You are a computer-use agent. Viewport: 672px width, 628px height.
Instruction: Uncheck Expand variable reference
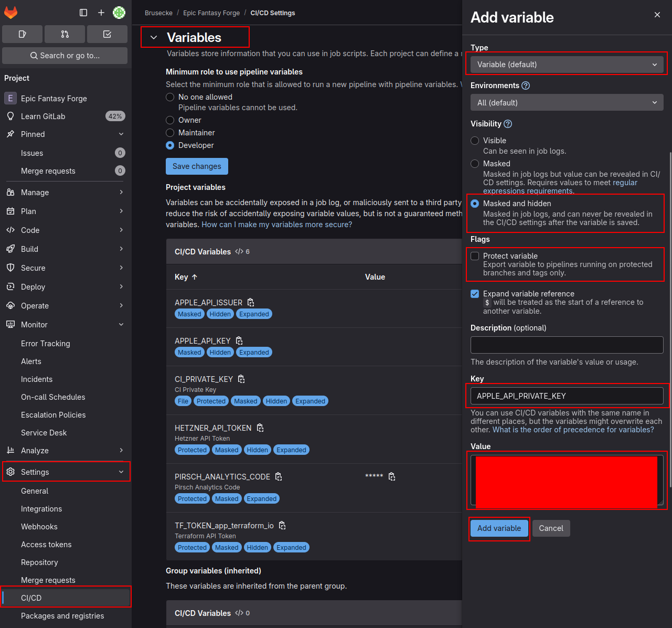point(475,294)
